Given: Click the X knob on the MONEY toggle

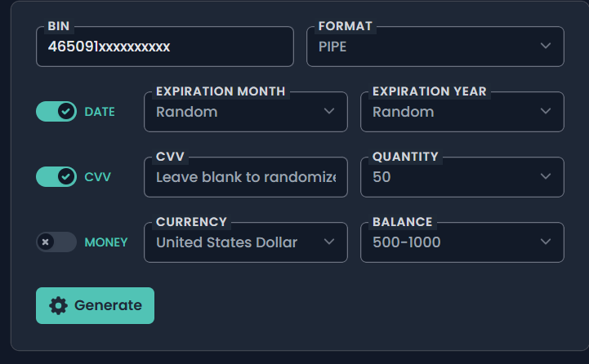Looking at the screenshot, I should click(47, 242).
